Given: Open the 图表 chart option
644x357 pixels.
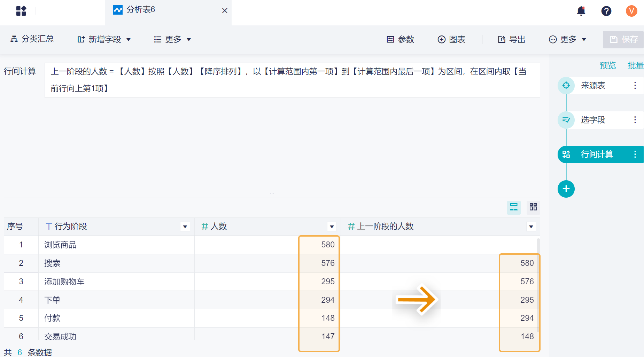Looking at the screenshot, I should point(451,39).
